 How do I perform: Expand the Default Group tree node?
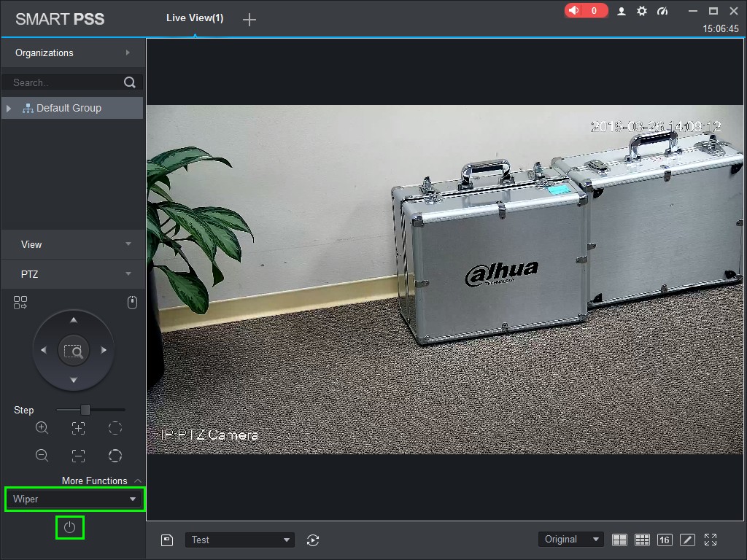(x=9, y=109)
